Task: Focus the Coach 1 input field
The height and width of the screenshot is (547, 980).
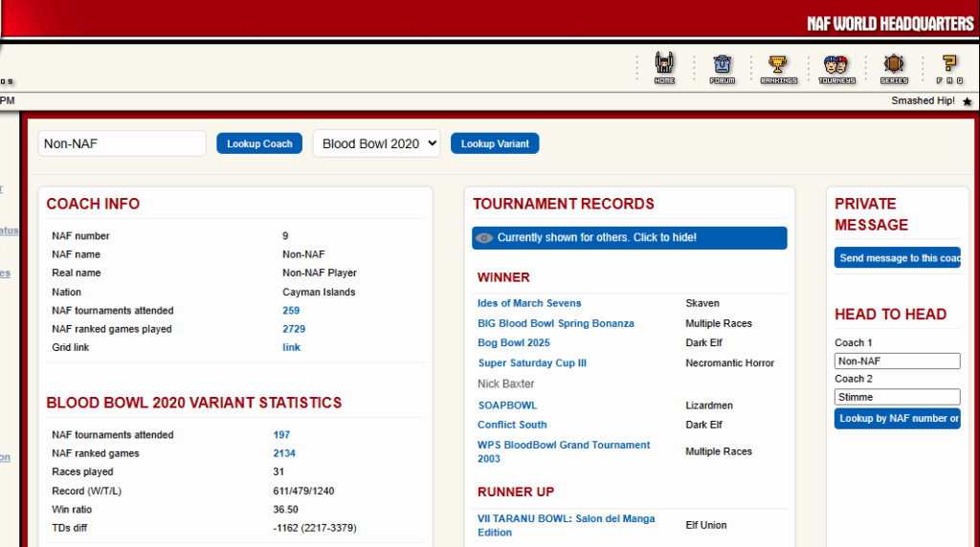Action: click(898, 361)
